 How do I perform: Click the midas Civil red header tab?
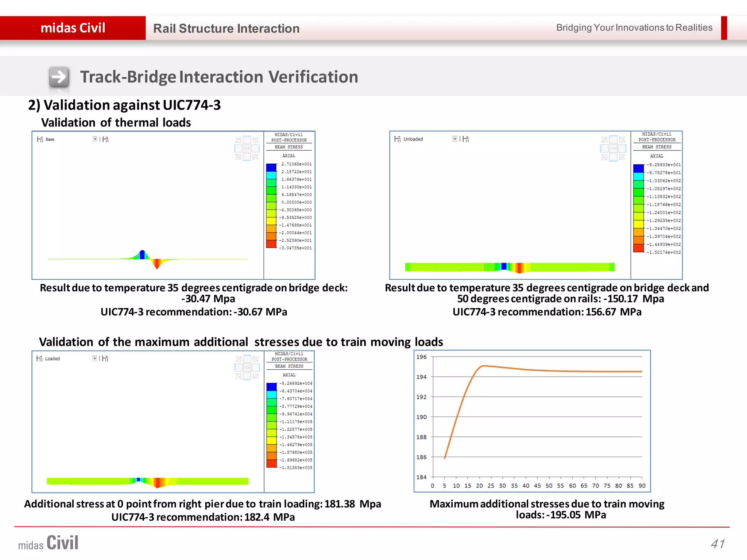point(73,28)
